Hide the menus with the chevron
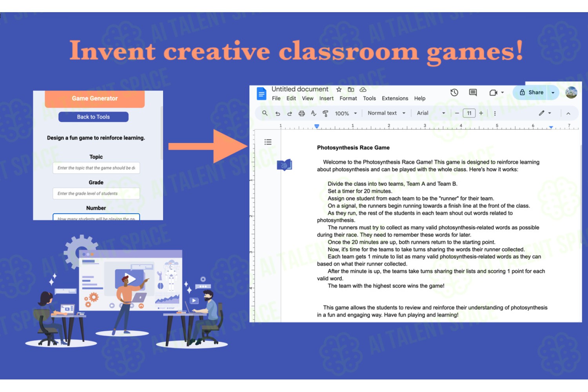Viewport: 588px width, 392px height. pyautogui.click(x=568, y=113)
